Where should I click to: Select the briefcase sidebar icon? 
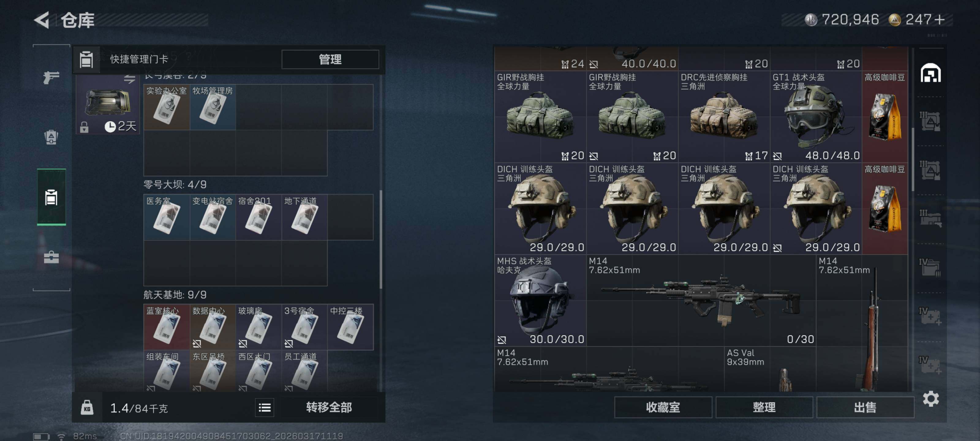pyautogui.click(x=51, y=257)
